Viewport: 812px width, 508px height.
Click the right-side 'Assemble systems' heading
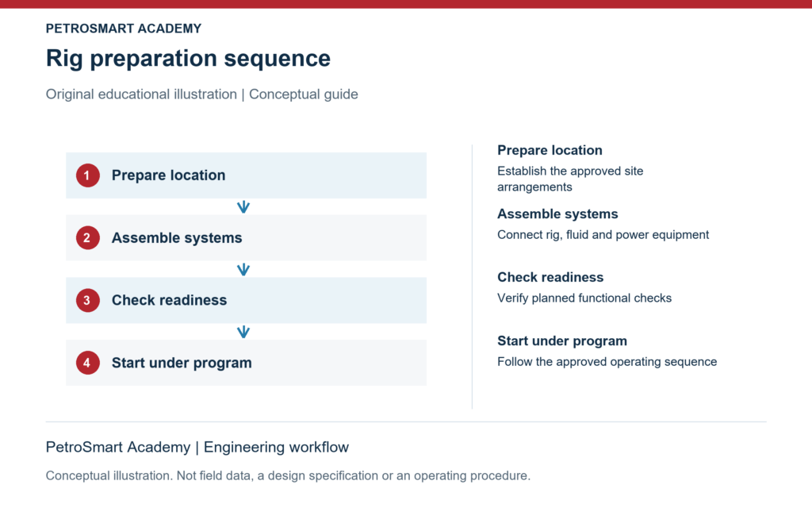[557, 214]
